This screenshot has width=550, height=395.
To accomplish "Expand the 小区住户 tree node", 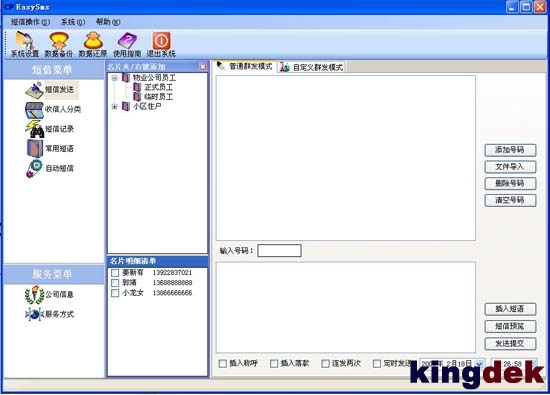I will click(114, 107).
